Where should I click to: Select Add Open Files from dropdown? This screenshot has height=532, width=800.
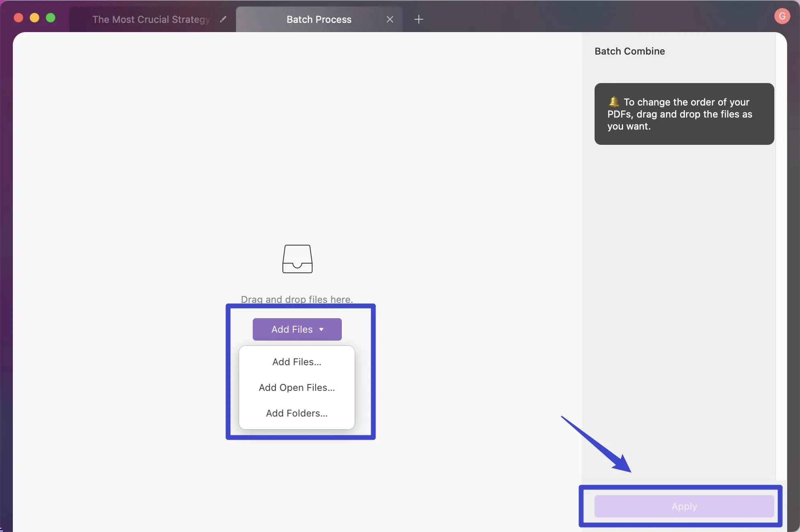pos(297,388)
